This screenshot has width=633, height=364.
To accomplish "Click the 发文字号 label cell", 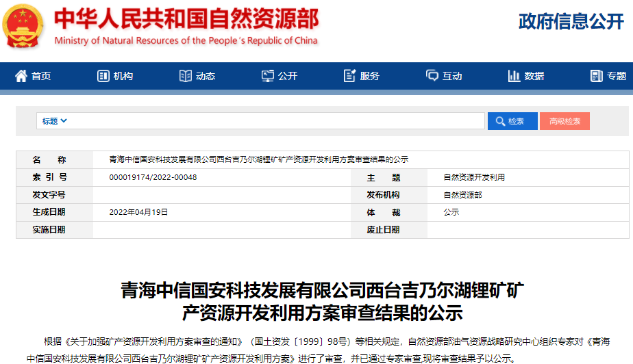I will click(x=55, y=195).
